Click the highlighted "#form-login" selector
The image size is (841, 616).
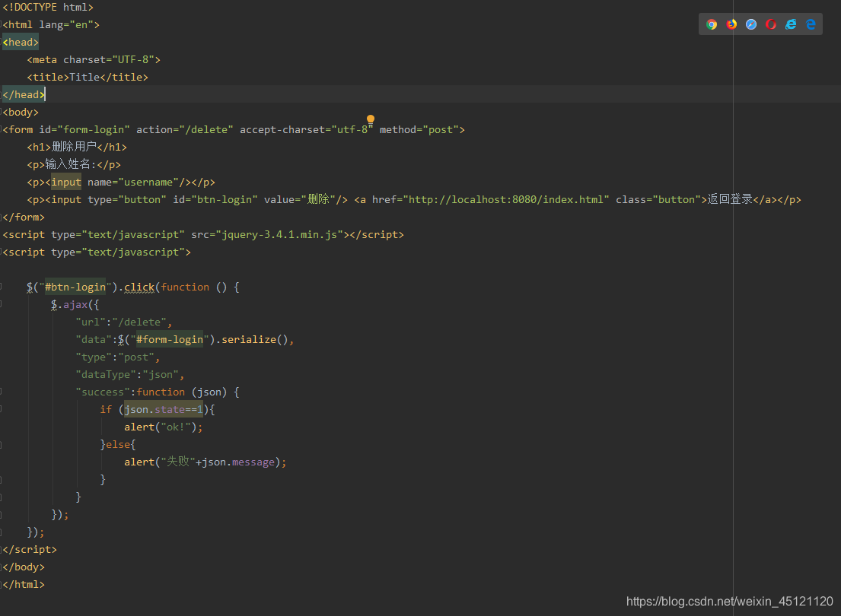[x=170, y=340]
